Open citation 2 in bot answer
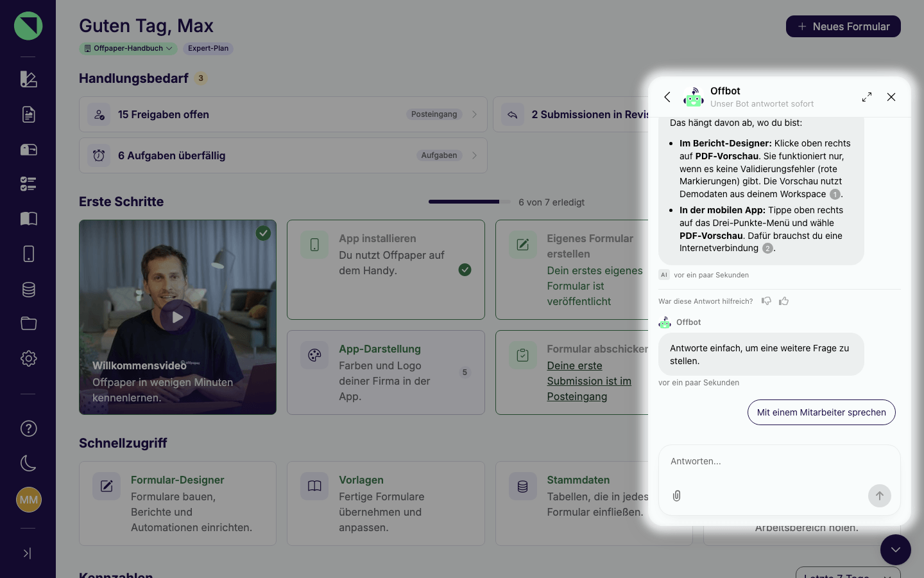This screenshot has width=924, height=578. tap(767, 249)
